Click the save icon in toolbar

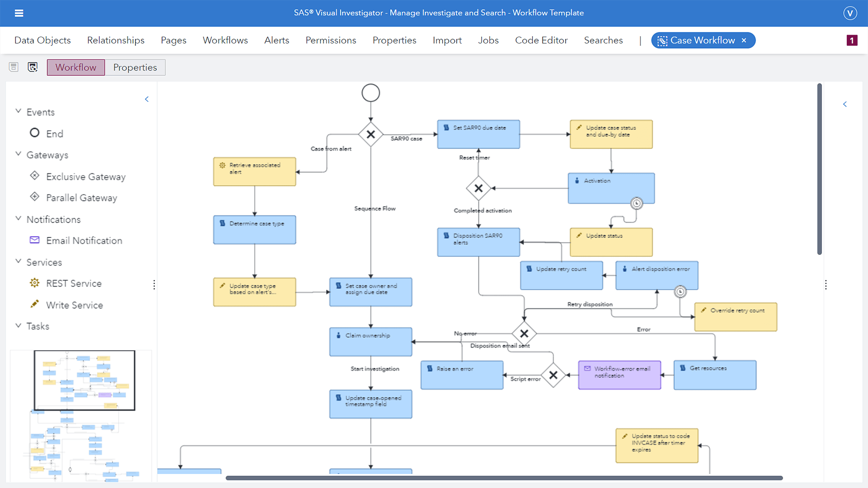14,67
